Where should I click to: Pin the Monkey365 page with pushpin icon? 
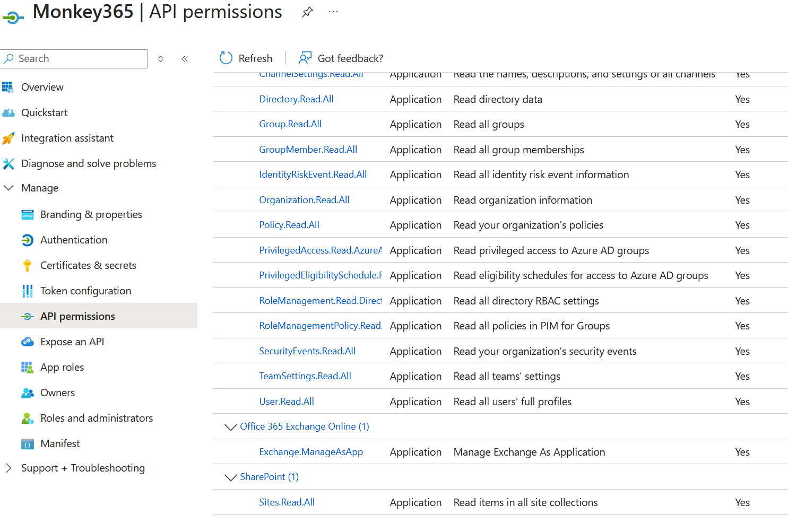(307, 12)
